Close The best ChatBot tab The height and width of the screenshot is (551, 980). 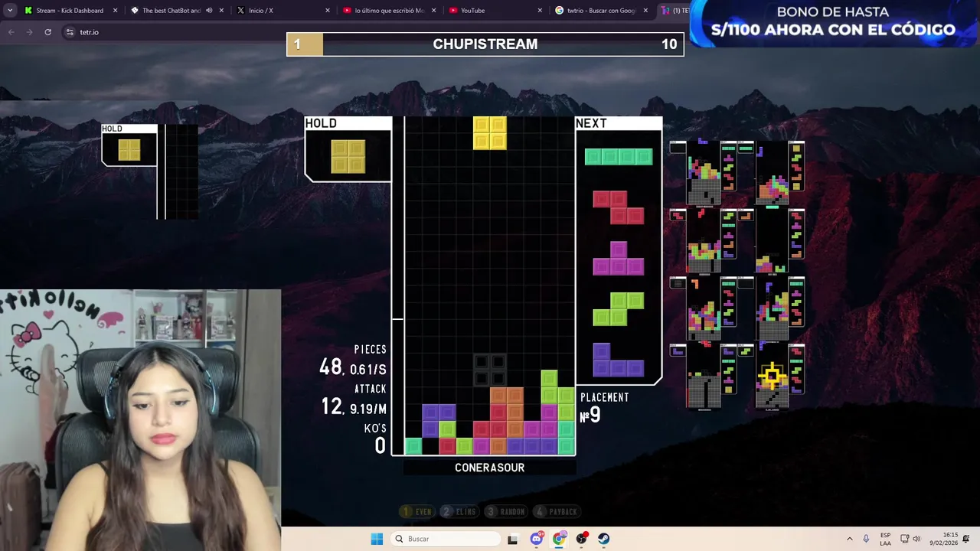(221, 11)
